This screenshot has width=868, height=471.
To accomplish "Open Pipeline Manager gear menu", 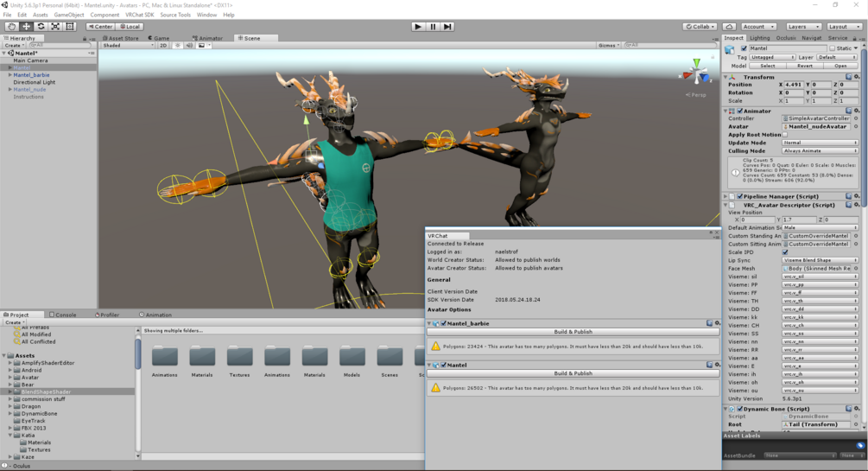I will 857,196.
